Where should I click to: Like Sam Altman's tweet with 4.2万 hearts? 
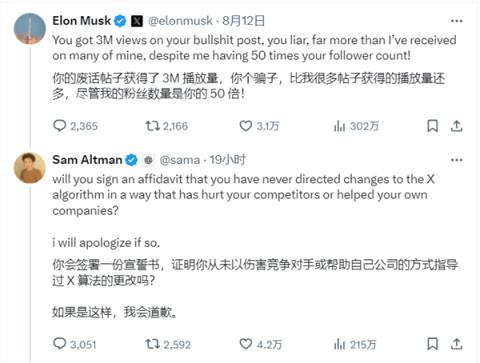(260, 344)
